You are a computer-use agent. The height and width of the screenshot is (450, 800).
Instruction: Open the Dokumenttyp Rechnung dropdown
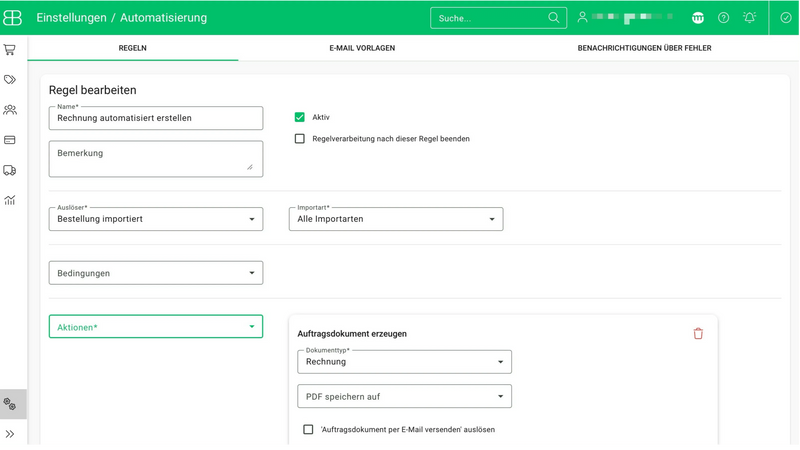(405, 362)
